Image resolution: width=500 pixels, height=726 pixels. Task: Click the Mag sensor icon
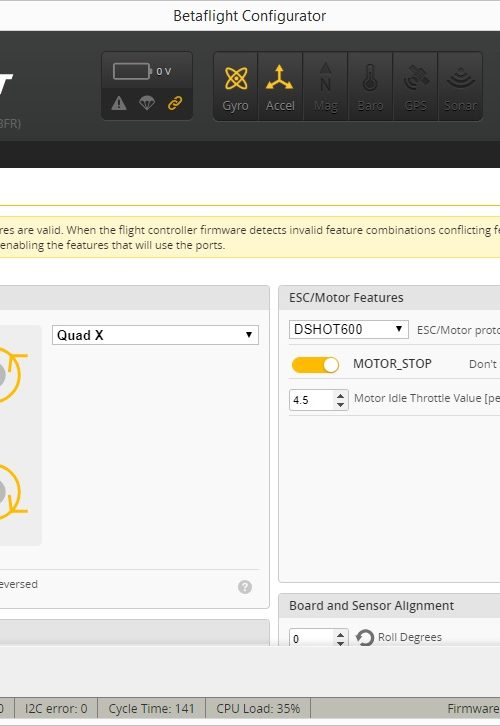click(325, 87)
